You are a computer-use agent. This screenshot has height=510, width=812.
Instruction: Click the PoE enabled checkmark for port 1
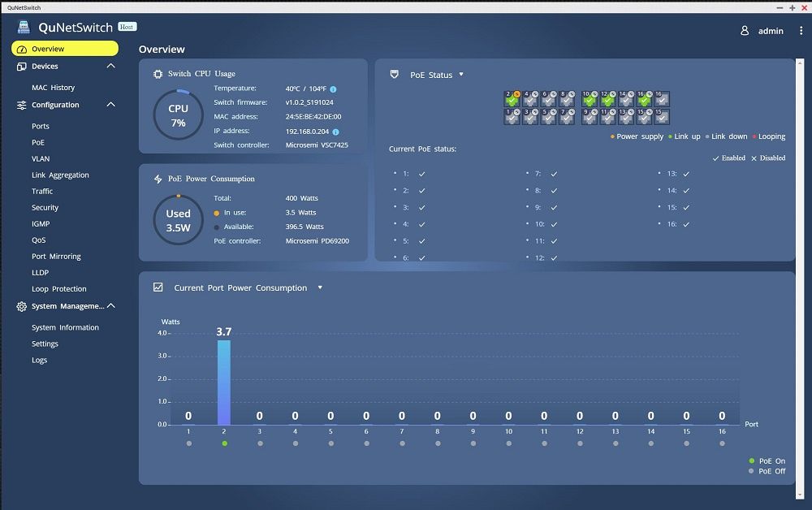[422, 174]
